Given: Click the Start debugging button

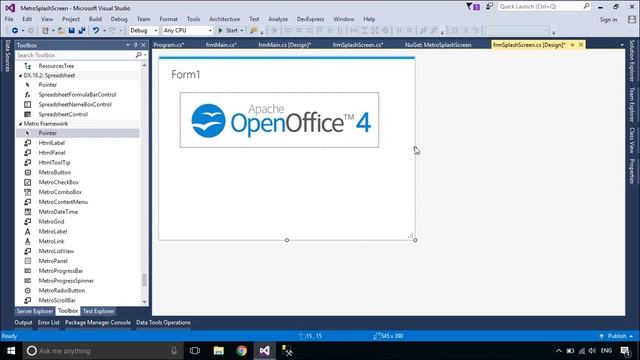Looking at the screenshot, I should click(228, 31).
